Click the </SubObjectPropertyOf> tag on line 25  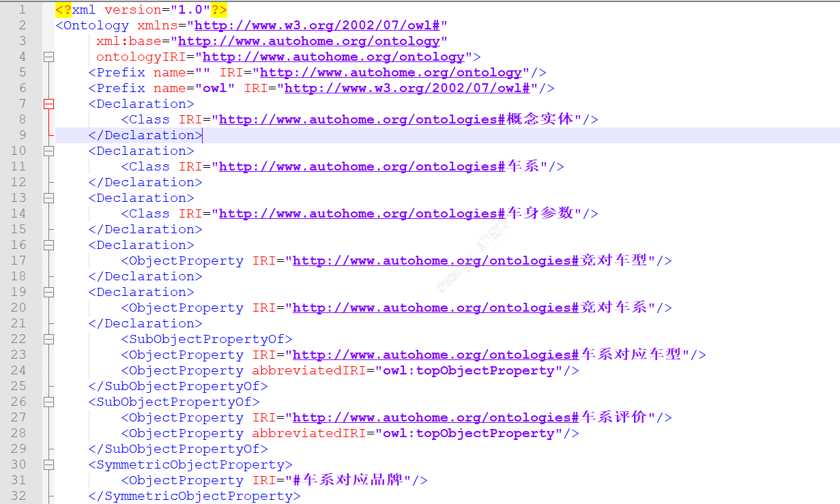pyautogui.click(x=178, y=387)
